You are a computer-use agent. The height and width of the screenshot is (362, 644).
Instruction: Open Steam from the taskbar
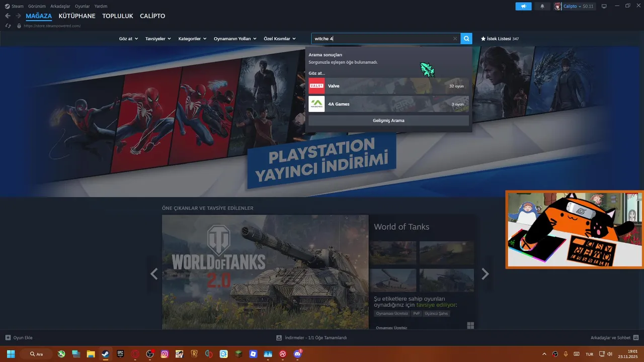click(105, 354)
